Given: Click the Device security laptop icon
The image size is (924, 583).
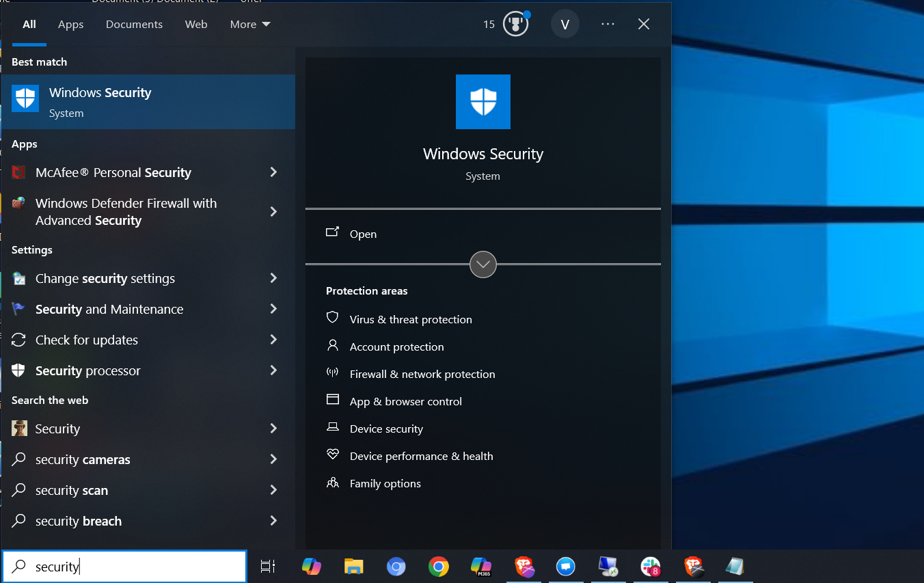Looking at the screenshot, I should pyautogui.click(x=333, y=427).
